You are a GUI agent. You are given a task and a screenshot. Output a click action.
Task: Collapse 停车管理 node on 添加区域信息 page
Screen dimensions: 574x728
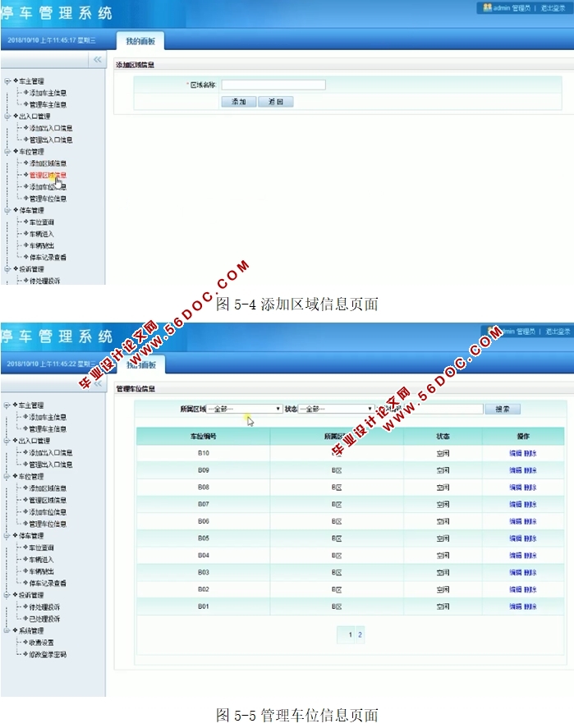[7, 210]
